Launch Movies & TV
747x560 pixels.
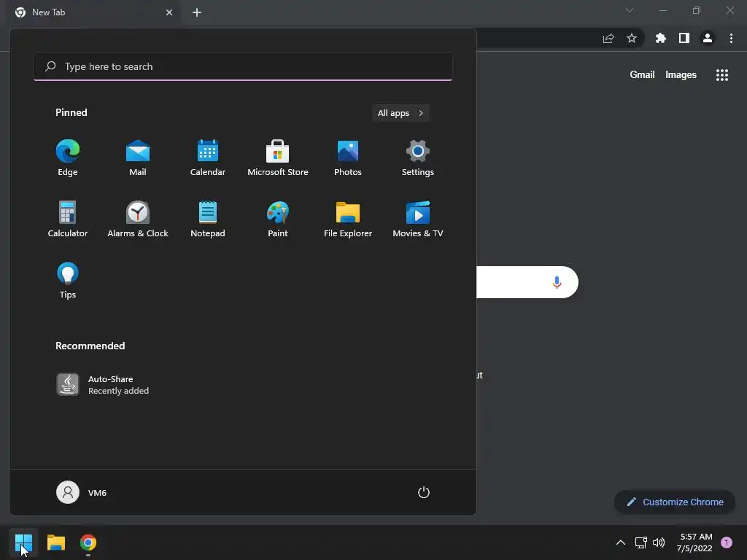(418, 219)
